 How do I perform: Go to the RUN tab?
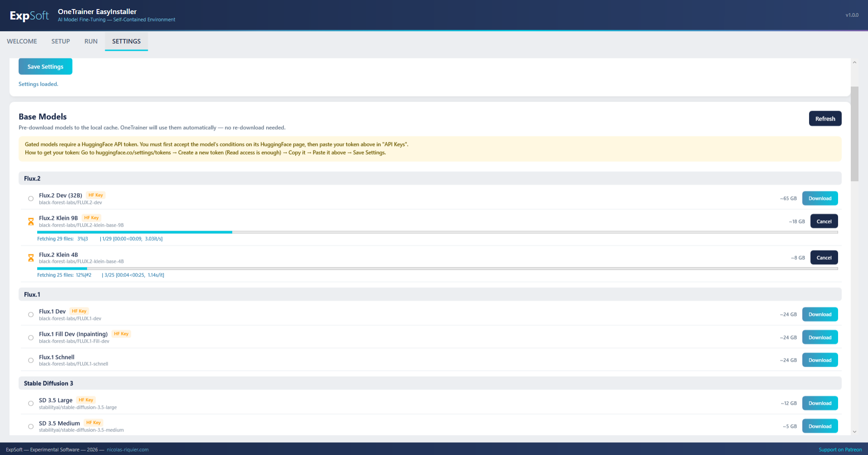(x=91, y=41)
